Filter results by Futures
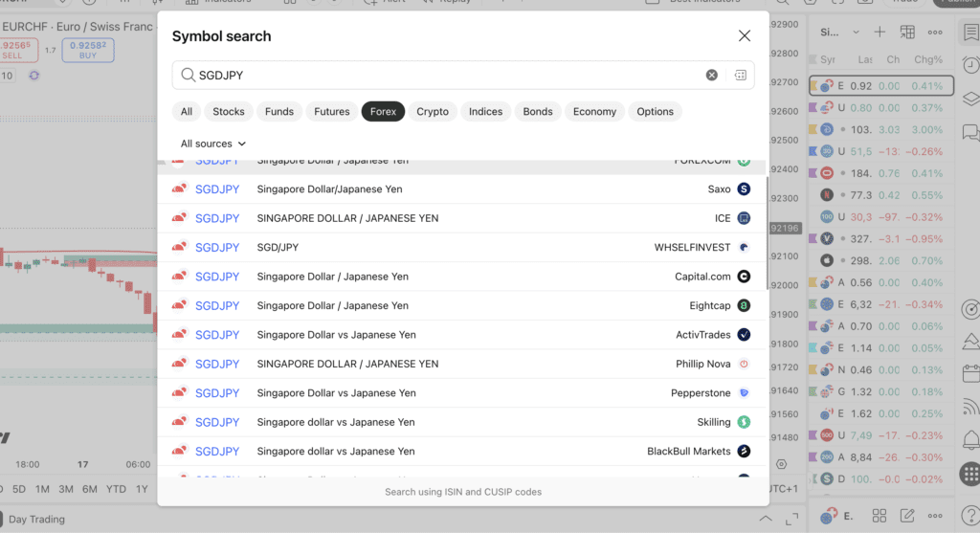 [x=331, y=111]
